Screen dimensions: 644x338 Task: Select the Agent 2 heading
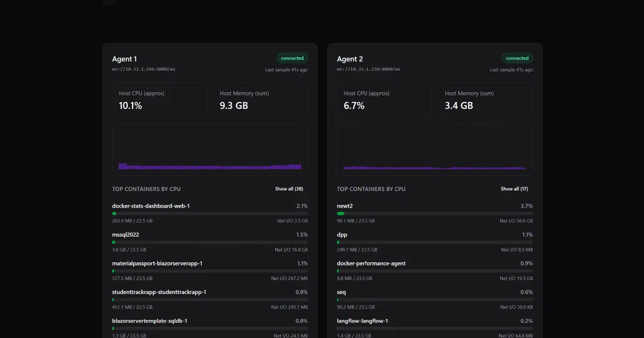tap(350, 59)
